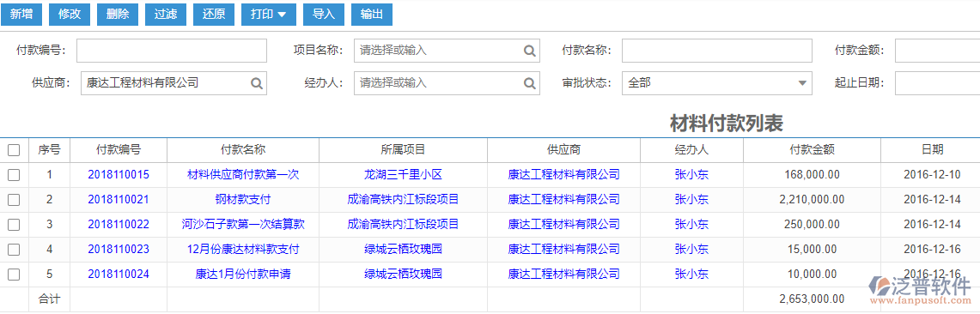Open the 审批状态 dropdown showing 全部
This screenshot has height=314, width=980.
717,83
